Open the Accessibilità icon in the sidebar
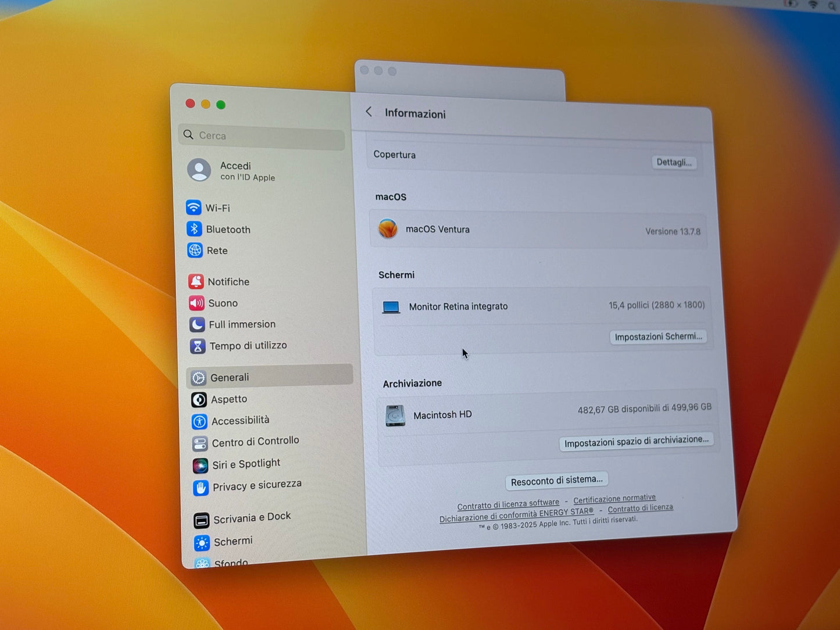Screen dimensions: 840x630 point(199,421)
